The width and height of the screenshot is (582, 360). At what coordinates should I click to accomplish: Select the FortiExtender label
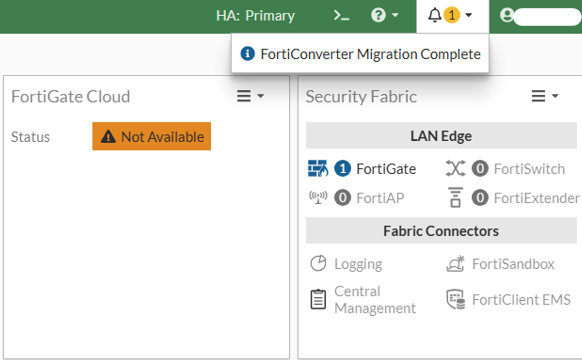pyautogui.click(x=537, y=198)
